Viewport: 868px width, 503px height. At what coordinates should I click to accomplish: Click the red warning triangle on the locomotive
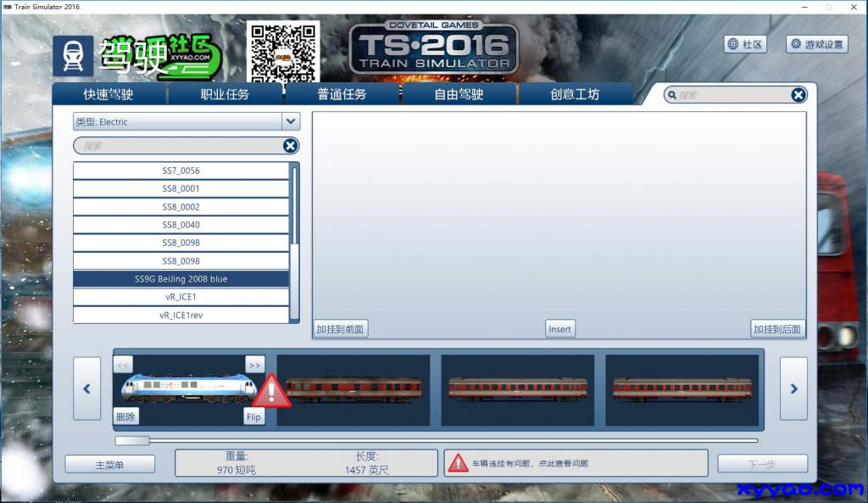click(272, 391)
